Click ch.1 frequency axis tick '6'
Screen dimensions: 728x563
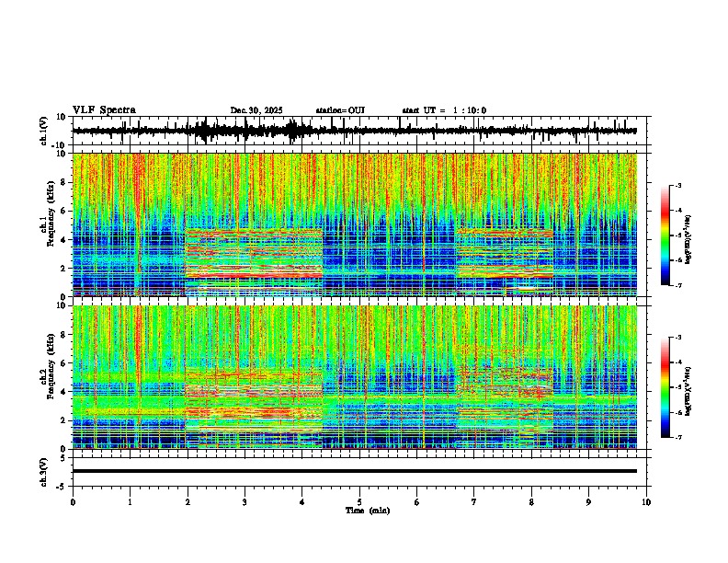pyautogui.click(x=64, y=211)
